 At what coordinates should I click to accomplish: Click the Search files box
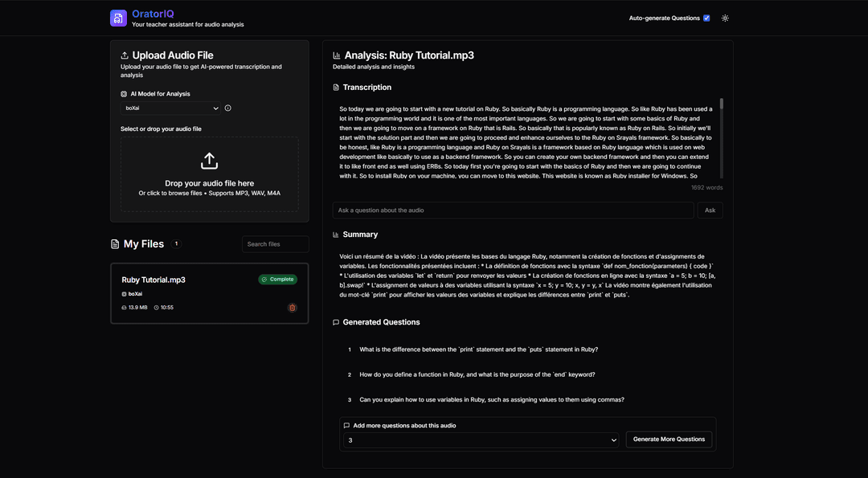point(275,244)
